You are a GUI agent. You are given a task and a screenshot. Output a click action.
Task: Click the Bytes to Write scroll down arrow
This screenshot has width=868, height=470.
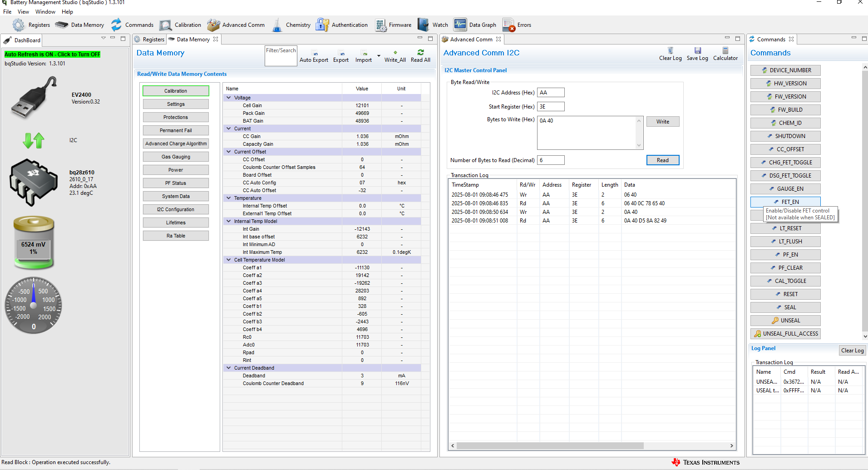[x=639, y=145]
